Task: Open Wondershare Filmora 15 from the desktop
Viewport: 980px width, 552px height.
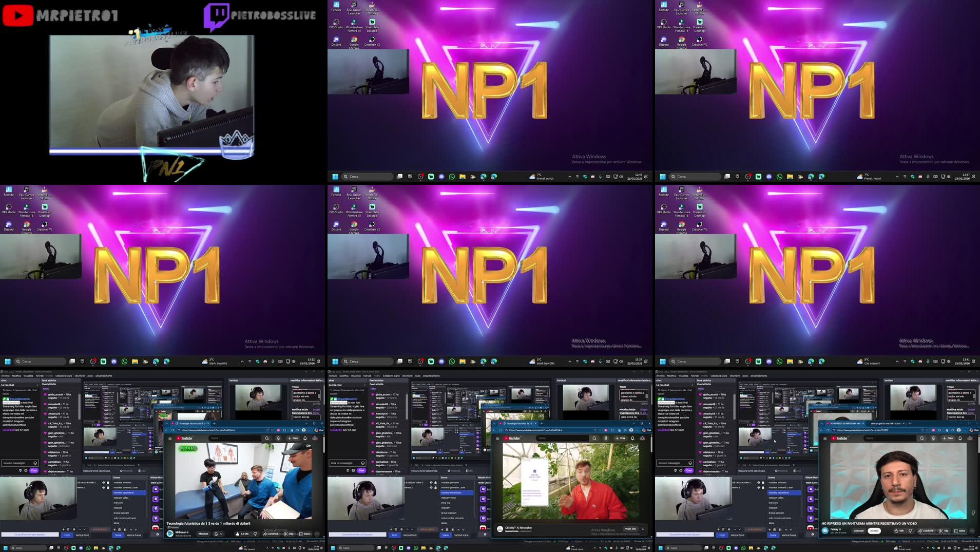Action: 354,22
